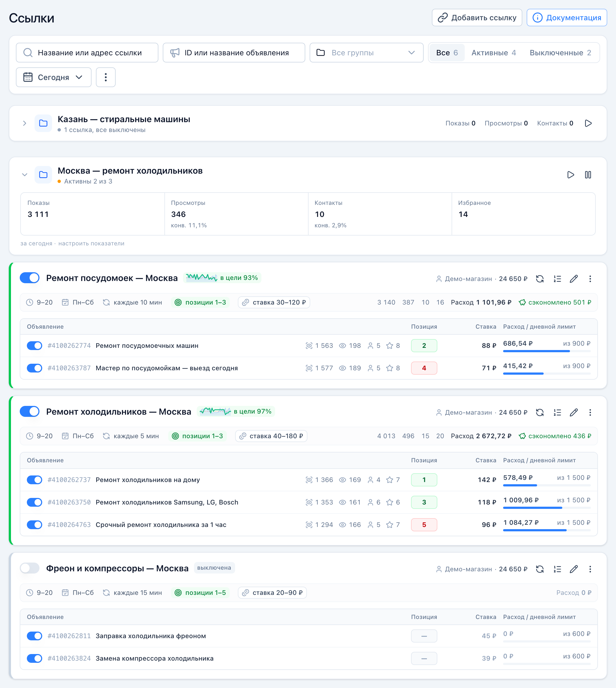Switch to Активные 4 tab
The width and height of the screenshot is (616, 688).
coord(494,53)
